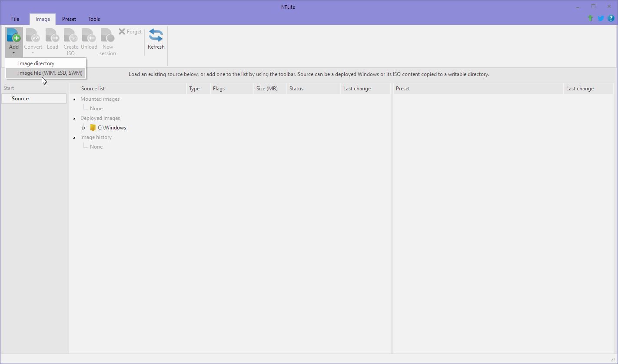The image size is (618, 364).
Task: Click Last change header in preset panel
Action: (588, 89)
